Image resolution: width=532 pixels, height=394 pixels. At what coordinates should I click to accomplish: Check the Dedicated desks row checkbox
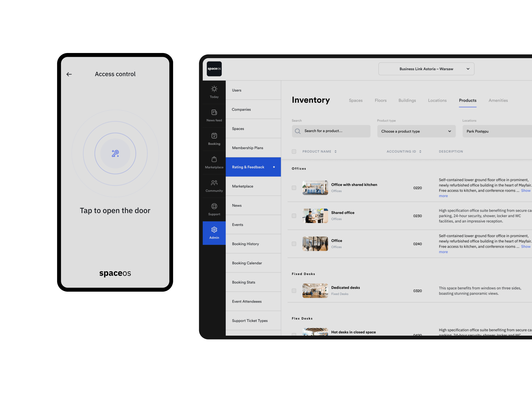pos(294,291)
